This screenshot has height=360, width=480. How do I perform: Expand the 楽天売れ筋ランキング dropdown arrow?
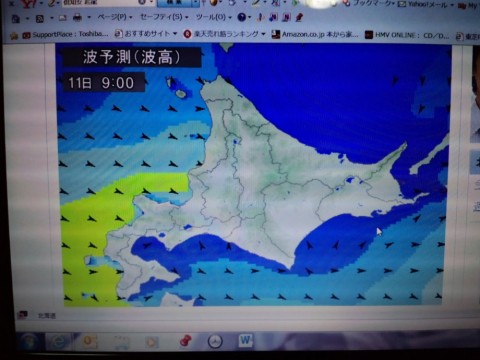click(x=263, y=34)
